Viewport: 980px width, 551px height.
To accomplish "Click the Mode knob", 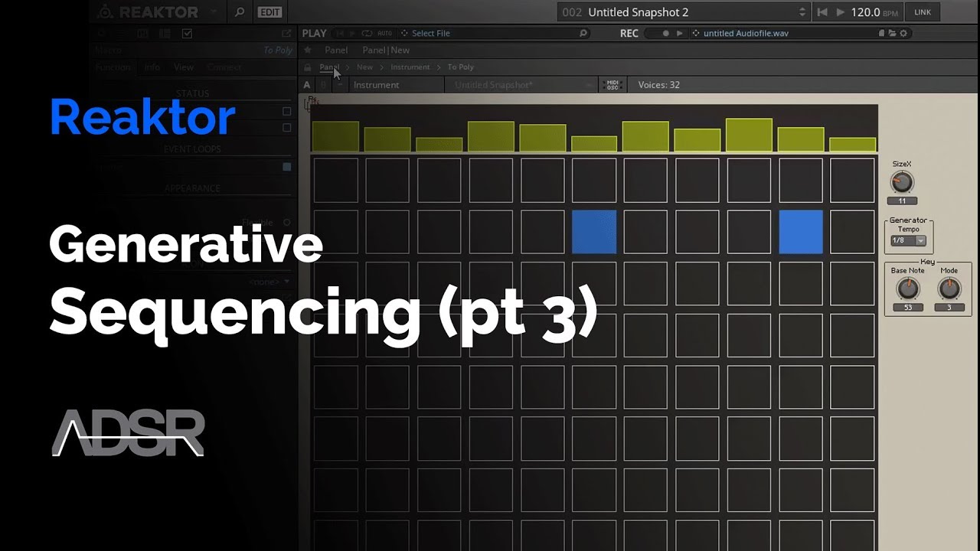I will pyautogui.click(x=949, y=289).
